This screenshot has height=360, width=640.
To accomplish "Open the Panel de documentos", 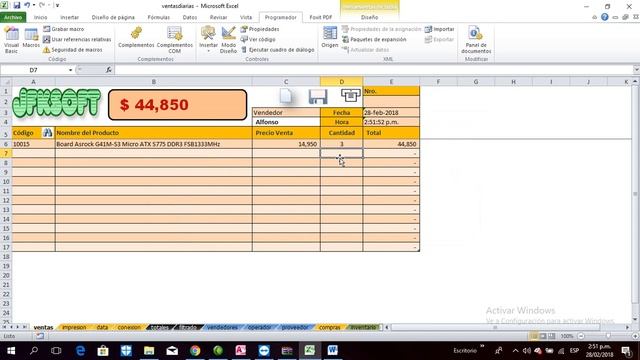I will 476,40.
